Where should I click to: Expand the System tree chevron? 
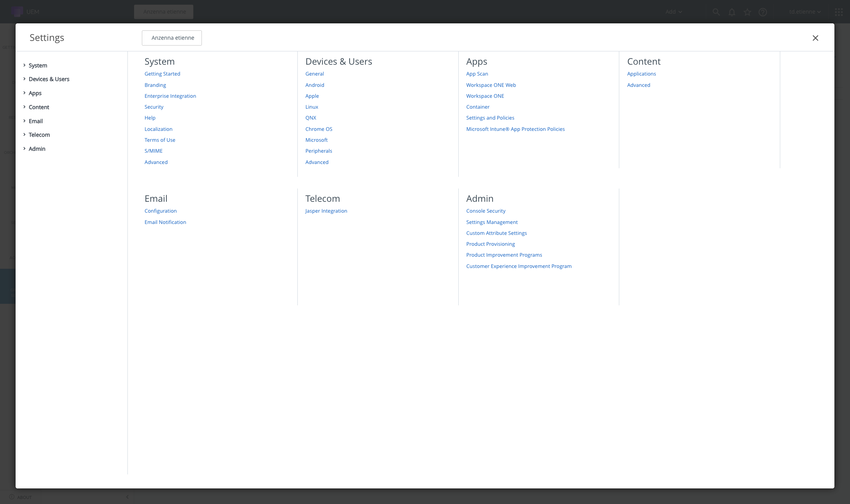(x=24, y=65)
